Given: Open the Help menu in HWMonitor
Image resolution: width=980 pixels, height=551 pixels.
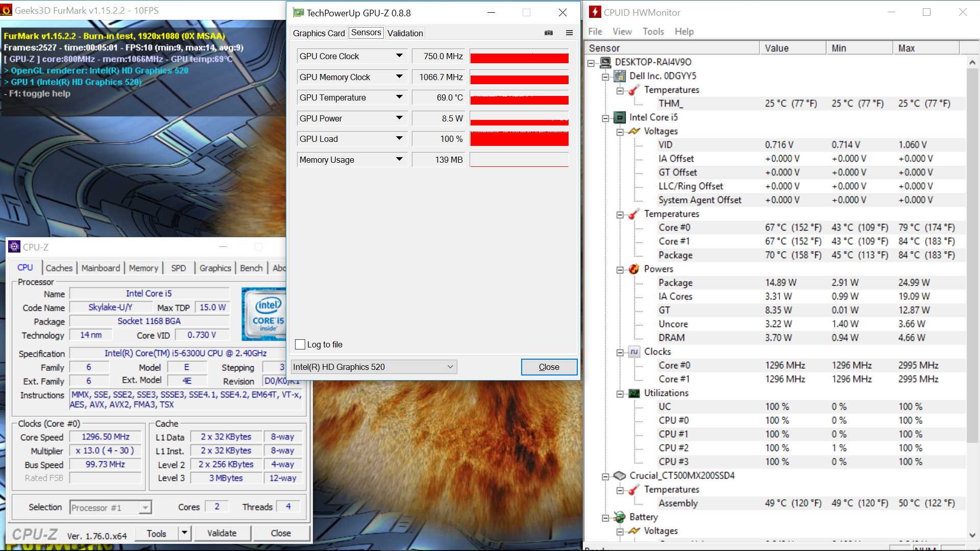Looking at the screenshot, I should 684,32.
